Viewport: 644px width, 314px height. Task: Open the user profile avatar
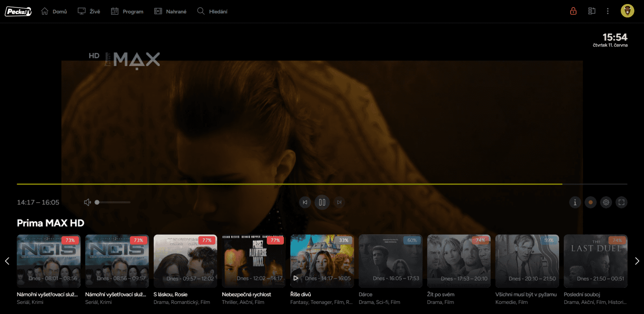click(x=627, y=11)
